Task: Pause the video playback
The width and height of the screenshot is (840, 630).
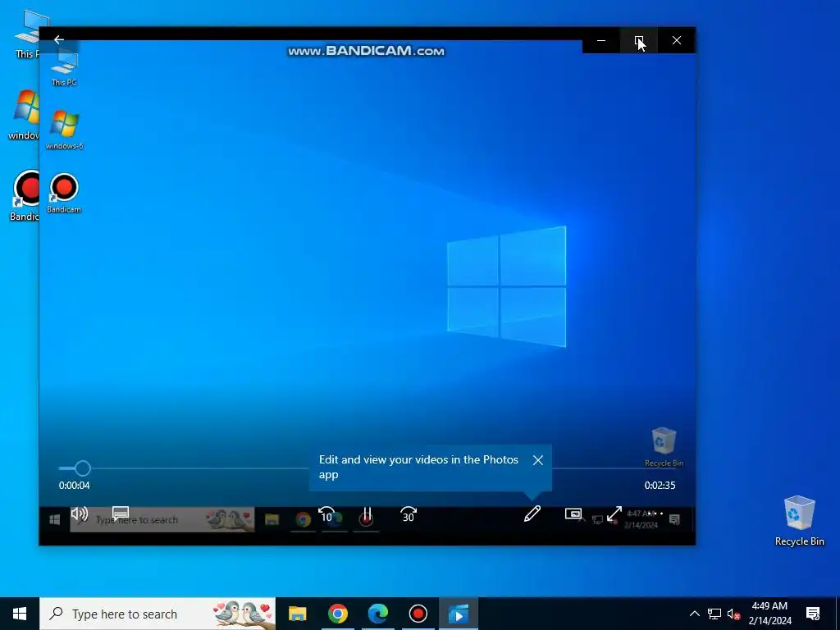Action: [367, 515]
